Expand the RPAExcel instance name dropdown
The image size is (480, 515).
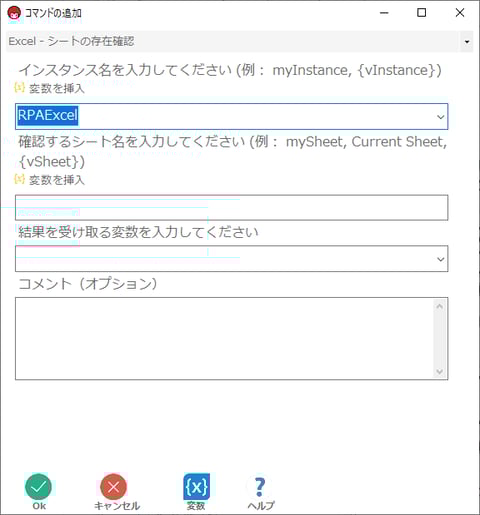pos(441,117)
